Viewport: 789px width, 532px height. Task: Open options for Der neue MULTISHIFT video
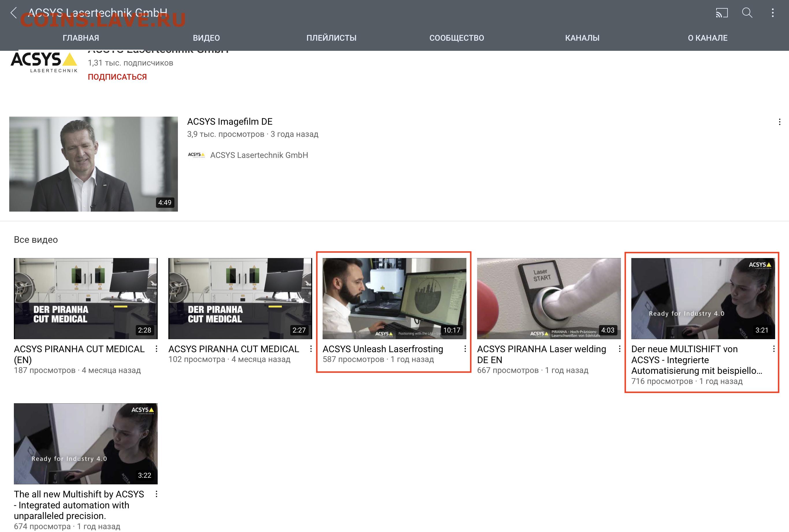click(774, 349)
